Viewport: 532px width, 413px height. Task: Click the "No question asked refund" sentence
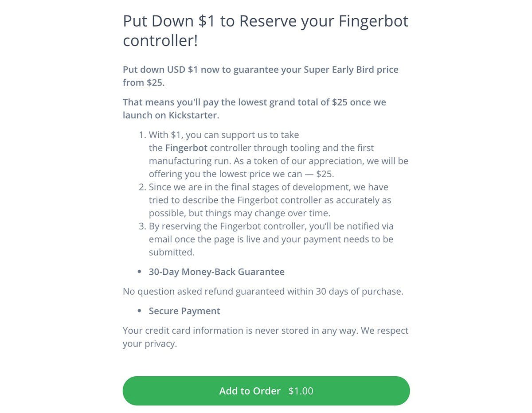263,292
